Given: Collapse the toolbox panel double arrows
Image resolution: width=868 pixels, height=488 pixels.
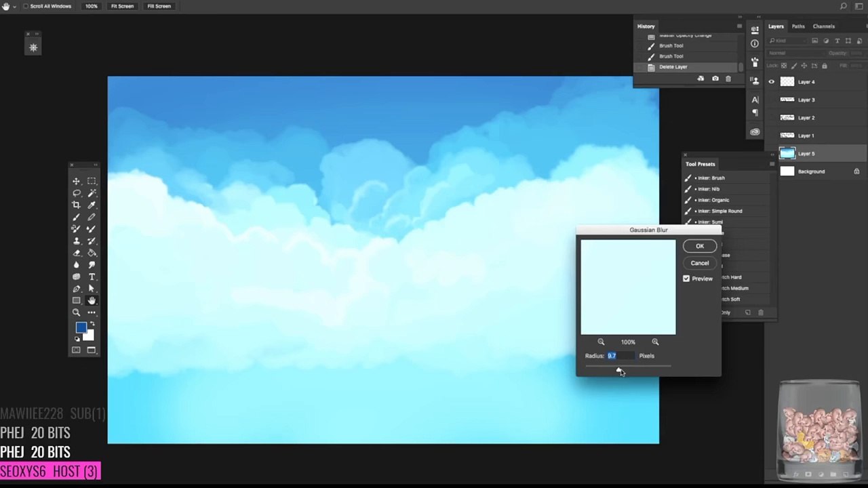Looking at the screenshot, I should click(95, 165).
